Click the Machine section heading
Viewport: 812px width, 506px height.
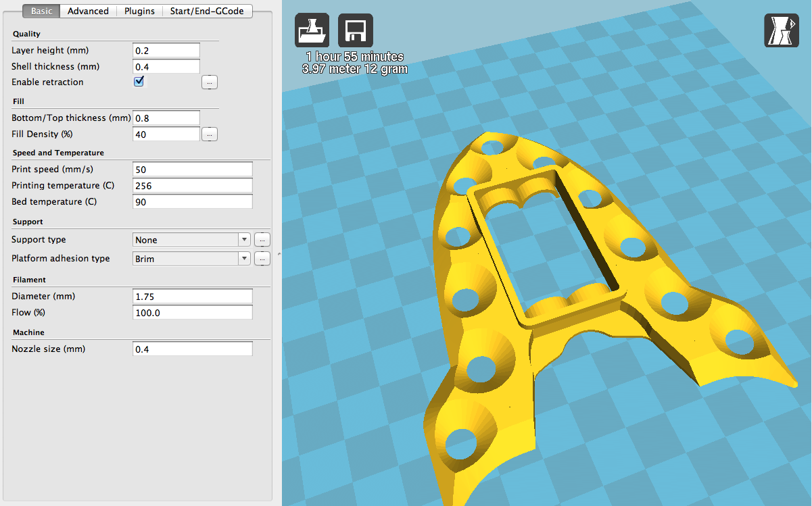[x=28, y=332]
